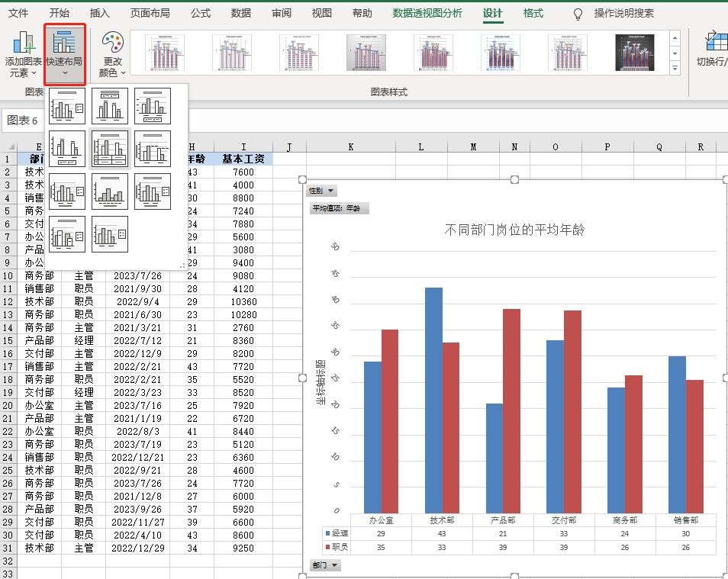
Task: Open the Change Colors (更改颜色) palette
Action: pos(112,53)
